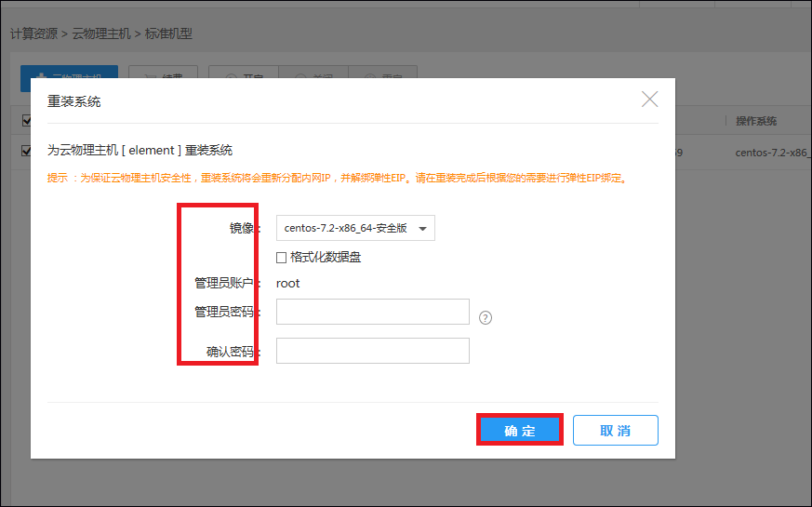
Task: Go to 计算资源 in the breadcrumb
Action: [33, 33]
